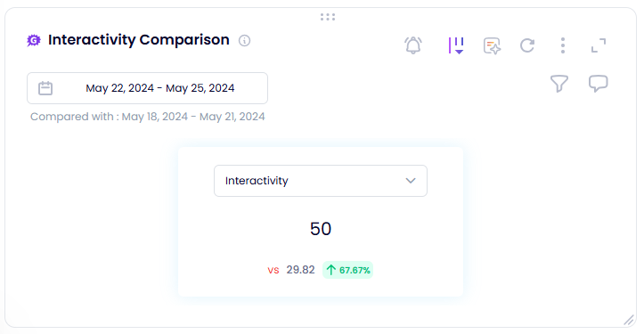Click the purple pin-to-dashboard icon
The height and width of the screenshot is (334, 644).
coord(456,45)
